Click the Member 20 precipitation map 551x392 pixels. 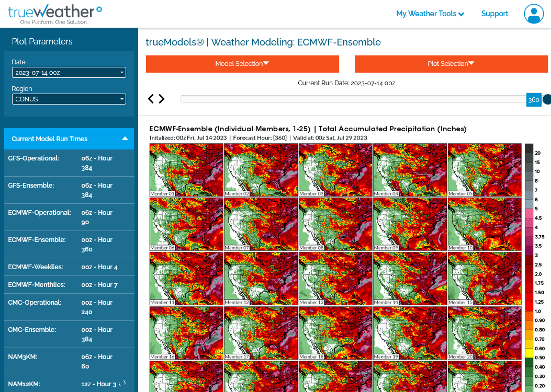click(484, 333)
